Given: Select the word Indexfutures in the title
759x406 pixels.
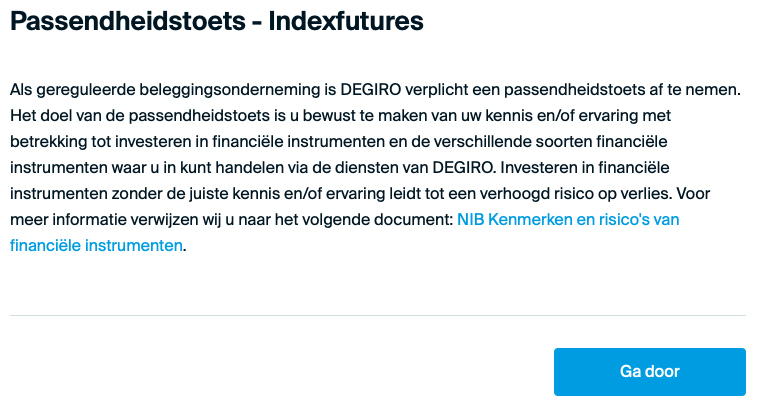Looking at the screenshot, I should tap(346, 21).
